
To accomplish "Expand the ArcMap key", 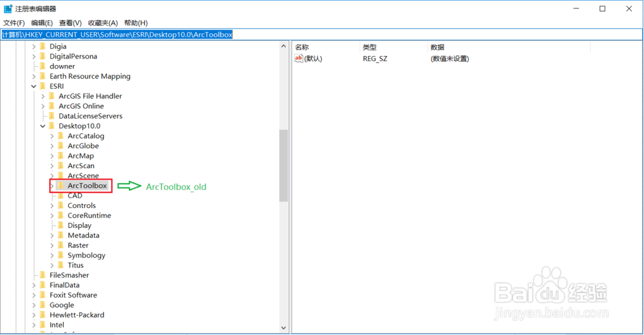I will coord(52,156).
